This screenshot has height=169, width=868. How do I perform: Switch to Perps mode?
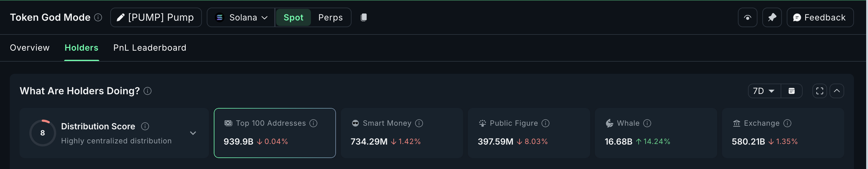click(x=330, y=17)
